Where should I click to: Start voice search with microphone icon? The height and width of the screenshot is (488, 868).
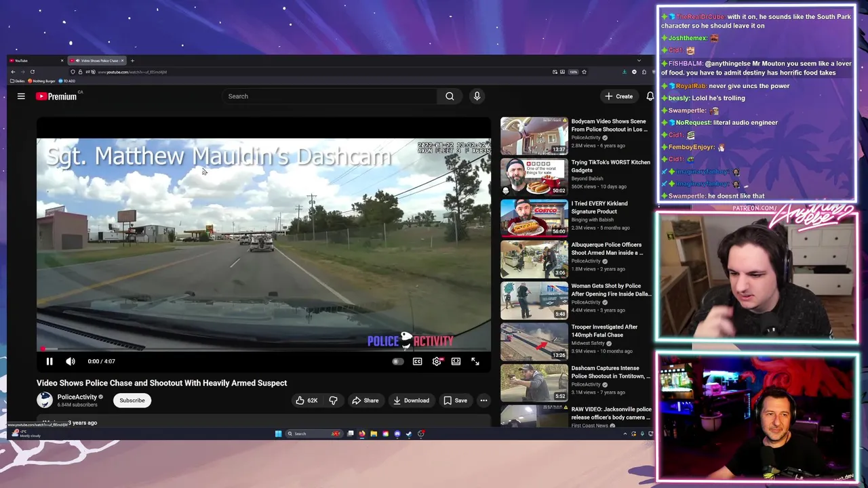[x=477, y=96]
